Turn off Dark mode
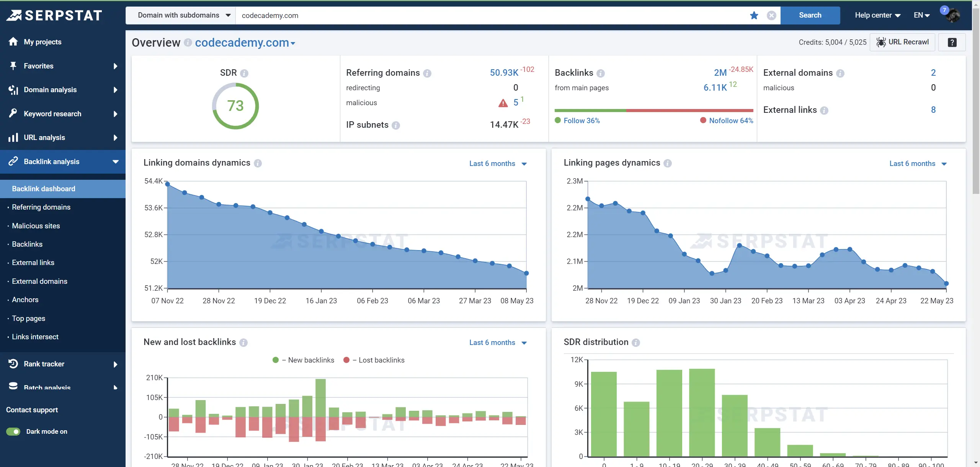 13,431
